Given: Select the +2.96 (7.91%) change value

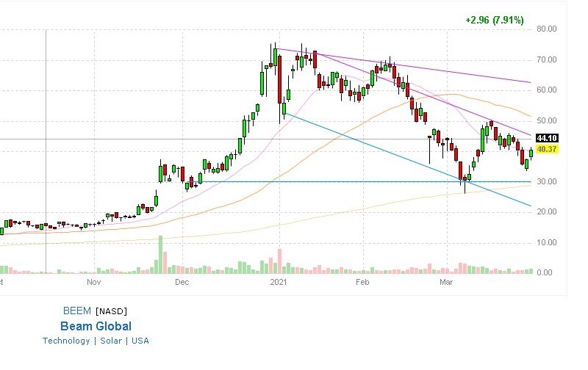Looking at the screenshot, I should click(495, 21).
